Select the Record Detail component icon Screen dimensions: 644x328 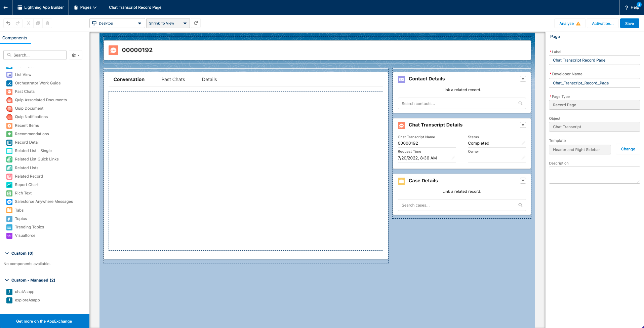9,142
